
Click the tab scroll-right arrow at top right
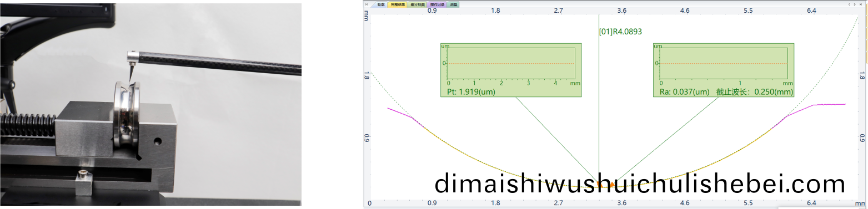(x=855, y=4)
